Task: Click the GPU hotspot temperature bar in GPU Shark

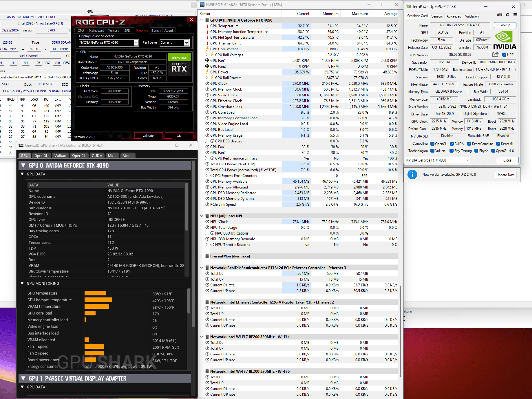Action: (98, 300)
